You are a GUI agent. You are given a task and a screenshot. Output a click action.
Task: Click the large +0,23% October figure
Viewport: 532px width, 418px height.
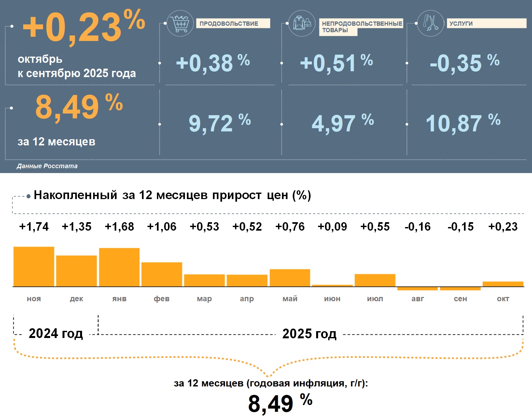[x=84, y=28]
